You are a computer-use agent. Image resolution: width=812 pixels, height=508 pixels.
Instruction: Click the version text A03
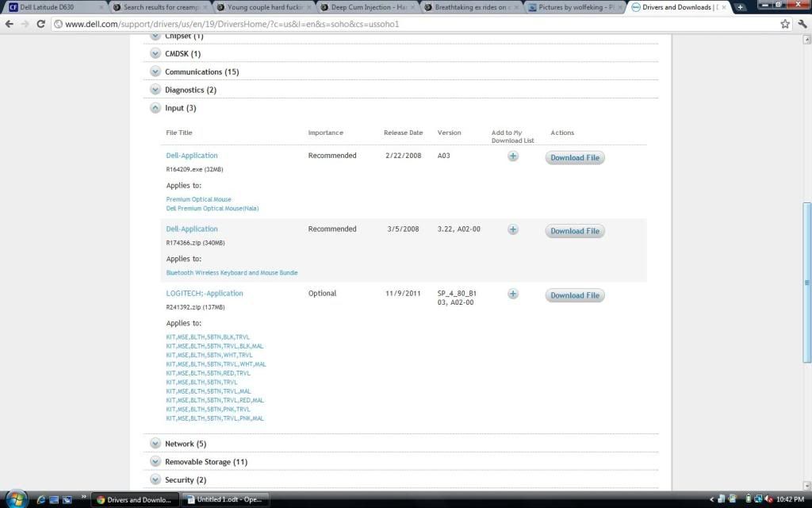pos(444,156)
